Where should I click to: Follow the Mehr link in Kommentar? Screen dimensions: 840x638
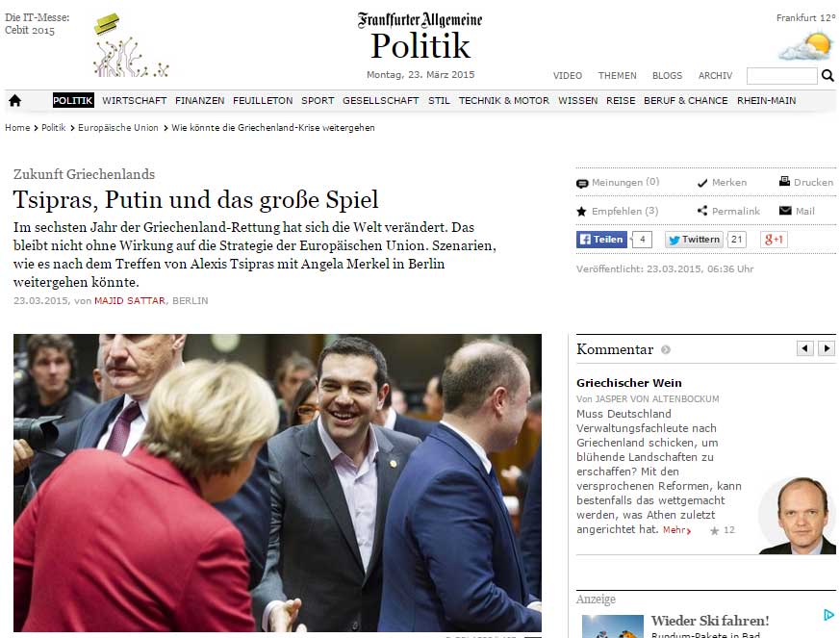pos(676,530)
